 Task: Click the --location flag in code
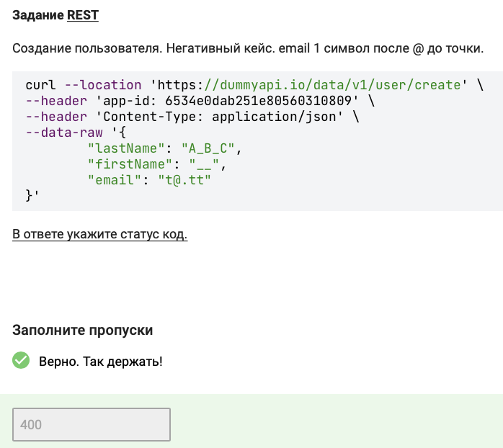(x=103, y=85)
